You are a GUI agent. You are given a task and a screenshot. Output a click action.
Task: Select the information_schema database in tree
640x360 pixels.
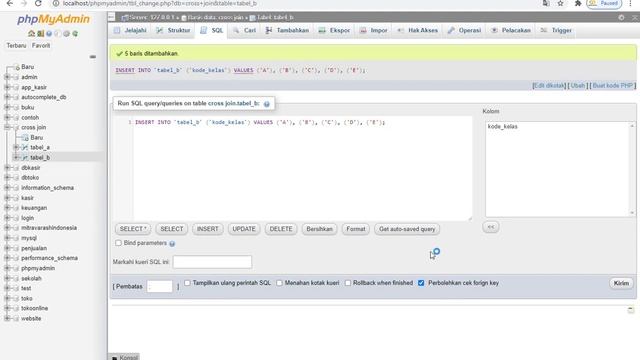(x=47, y=188)
